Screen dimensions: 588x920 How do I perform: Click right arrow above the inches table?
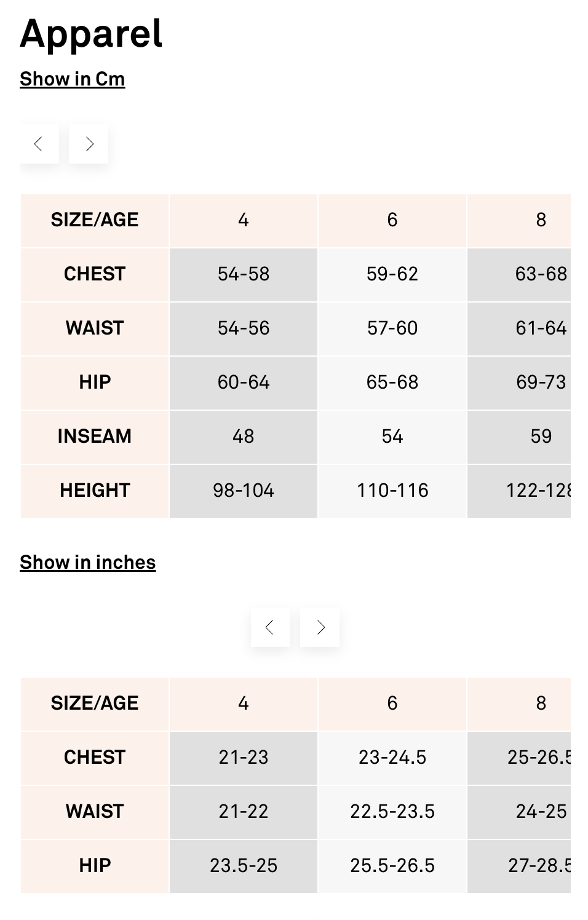tap(320, 627)
